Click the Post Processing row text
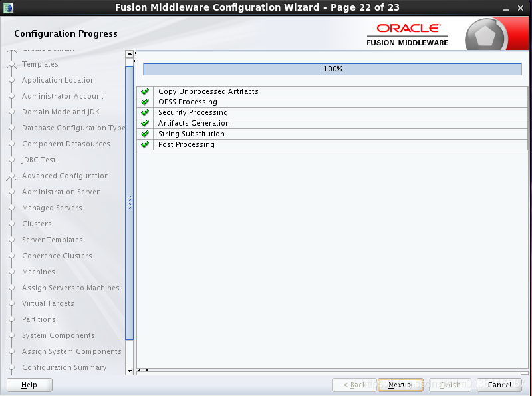The height and width of the screenshot is (396, 532). click(186, 144)
